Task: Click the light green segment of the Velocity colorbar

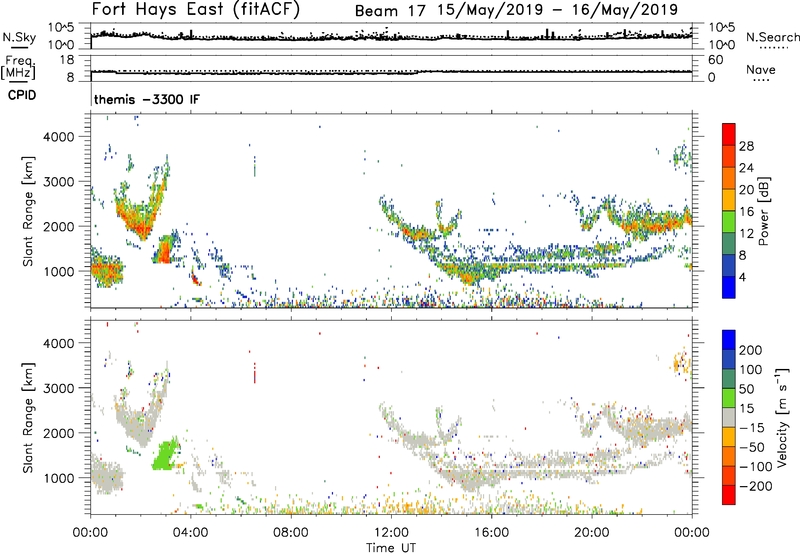Action: pos(729,398)
